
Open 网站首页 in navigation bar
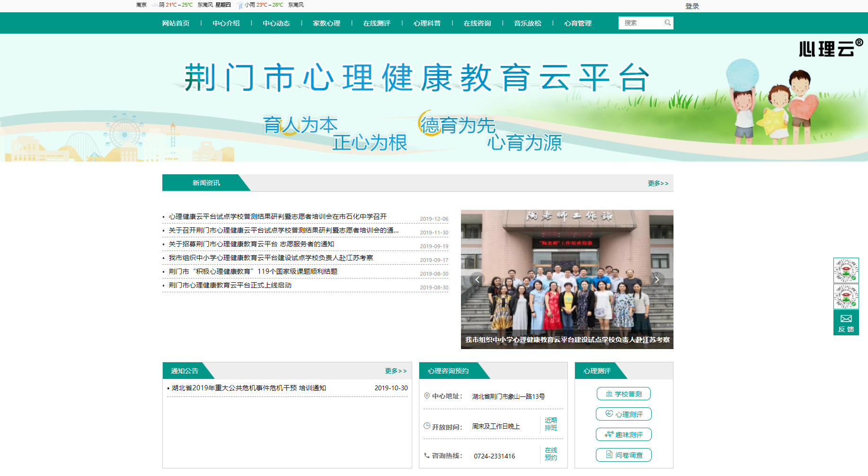176,23
